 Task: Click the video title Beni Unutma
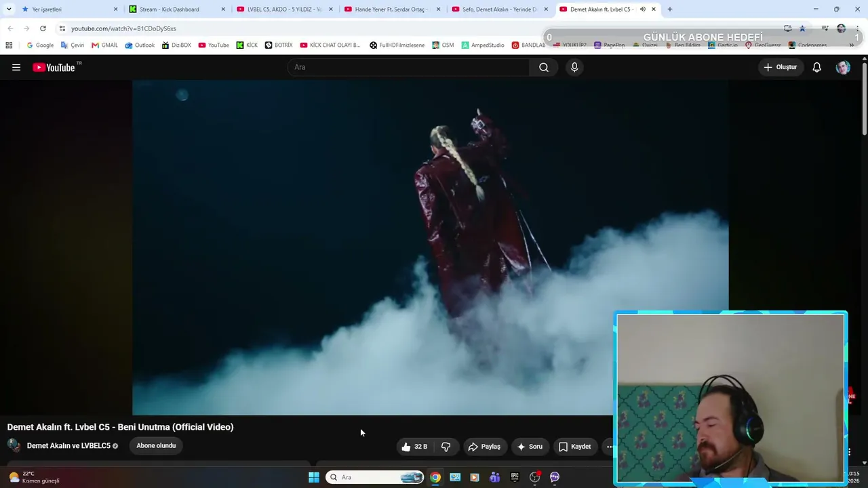pyautogui.click(x=120, y=427)
